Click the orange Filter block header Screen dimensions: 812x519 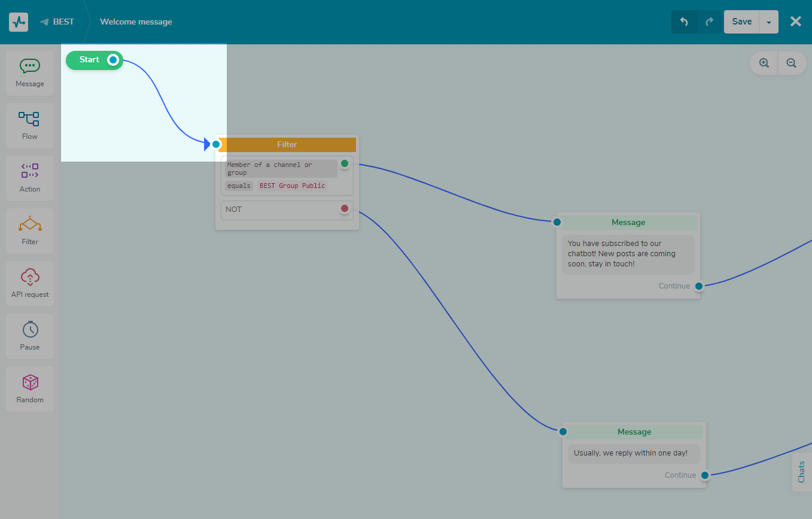pyautogui.click(x=287, y=145)
